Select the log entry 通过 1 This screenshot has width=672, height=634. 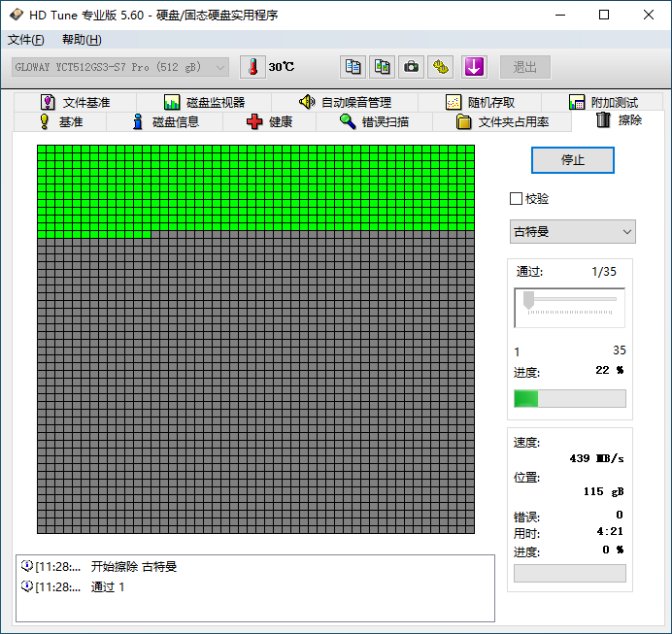108,586
